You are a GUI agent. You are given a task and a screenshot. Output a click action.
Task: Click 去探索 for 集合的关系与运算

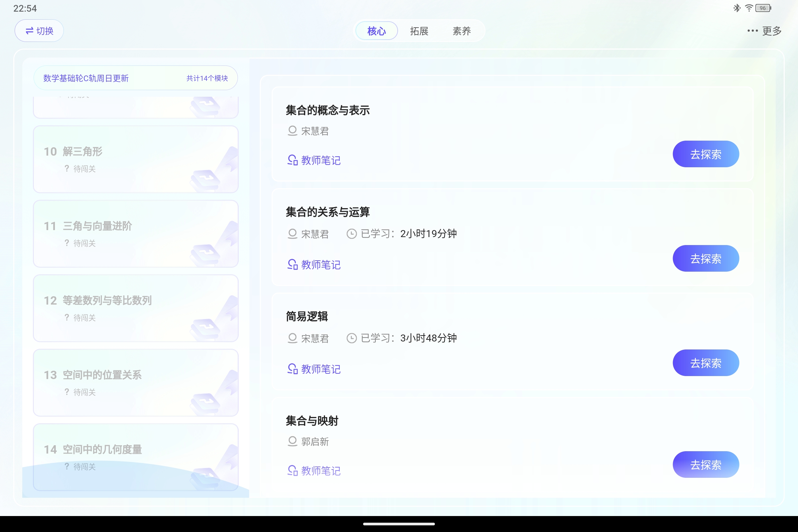pyautogui.click(x=706, y=259)
